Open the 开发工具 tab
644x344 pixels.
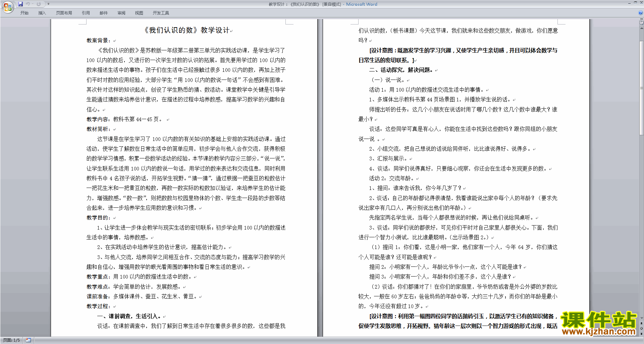pyautogui.click(x=161, y=13)
